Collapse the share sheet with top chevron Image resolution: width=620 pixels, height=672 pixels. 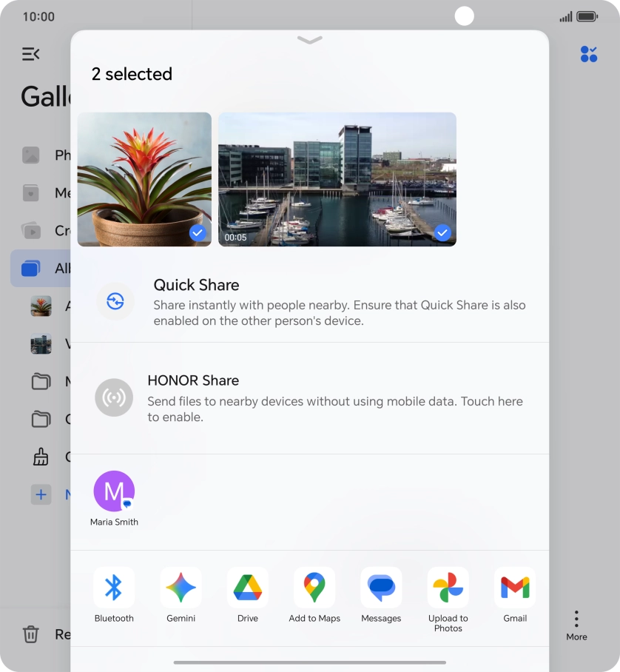(309, 40)
